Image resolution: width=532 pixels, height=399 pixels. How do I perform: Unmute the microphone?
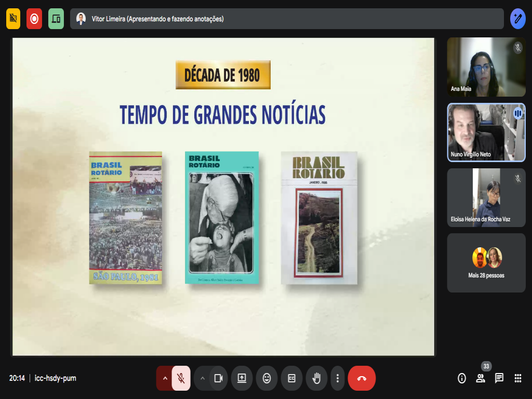(x=181, y=378)
